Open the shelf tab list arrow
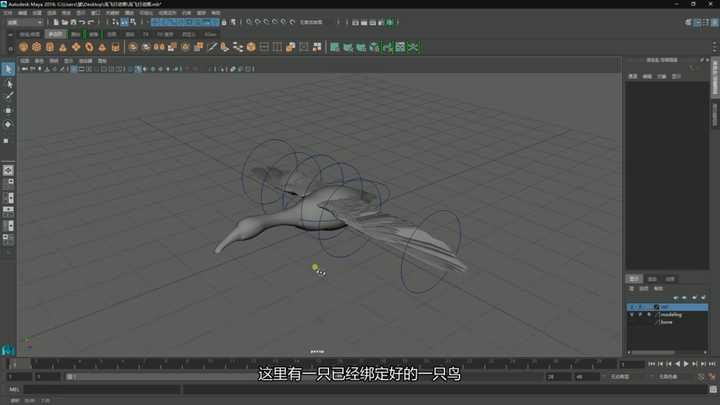 coord(10,34)
